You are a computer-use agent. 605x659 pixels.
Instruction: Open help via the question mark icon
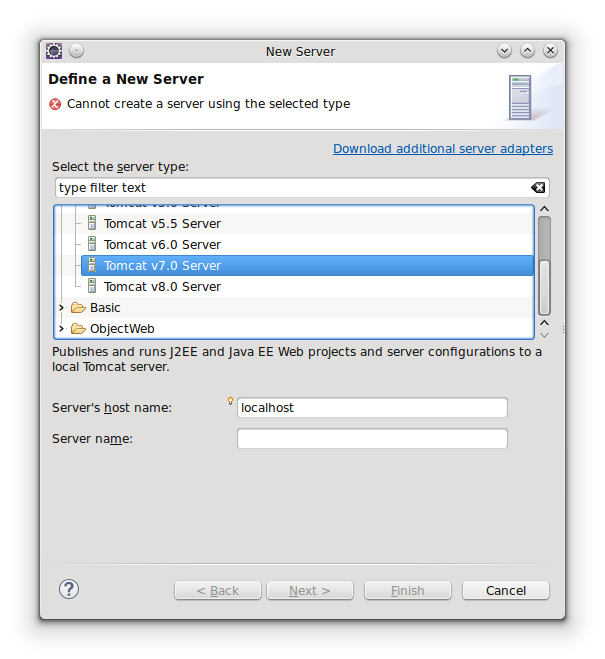(69, 589)
